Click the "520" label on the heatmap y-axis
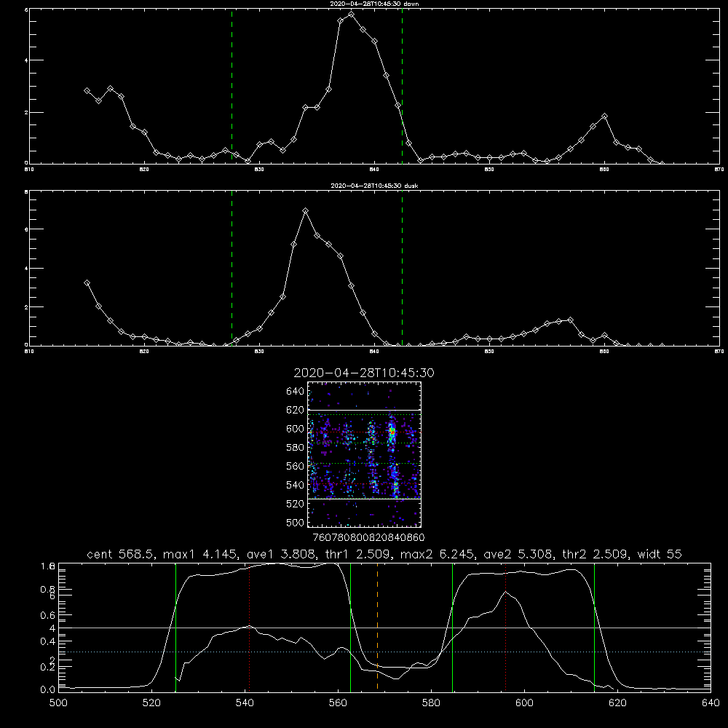 coord(296,504)
